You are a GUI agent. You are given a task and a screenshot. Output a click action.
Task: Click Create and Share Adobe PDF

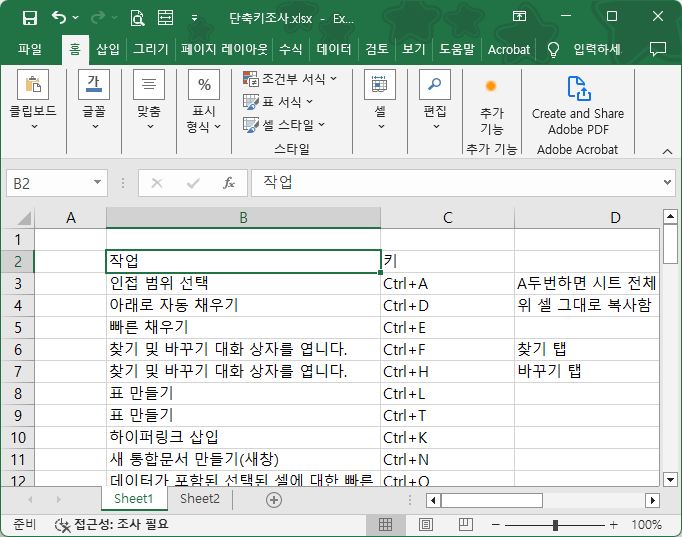tap(578, 106)
